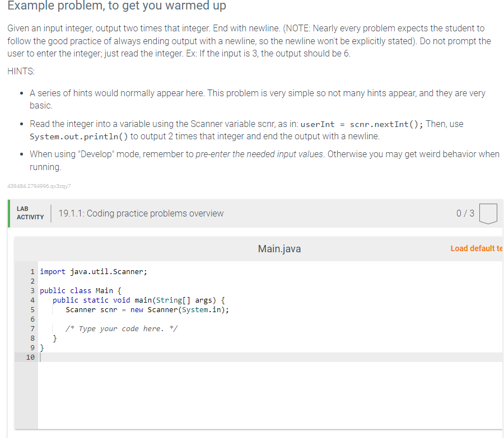Click line number 1 in the editor gutter
This screenshot has width=504, height=438.
pyautogui.click(x=32, y=271)
